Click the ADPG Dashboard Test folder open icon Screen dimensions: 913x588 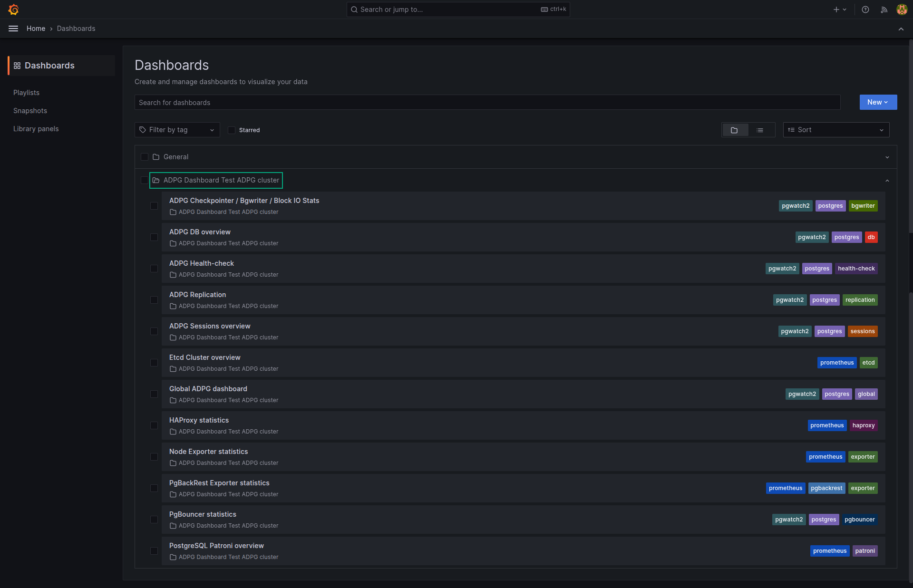point(156,180)
